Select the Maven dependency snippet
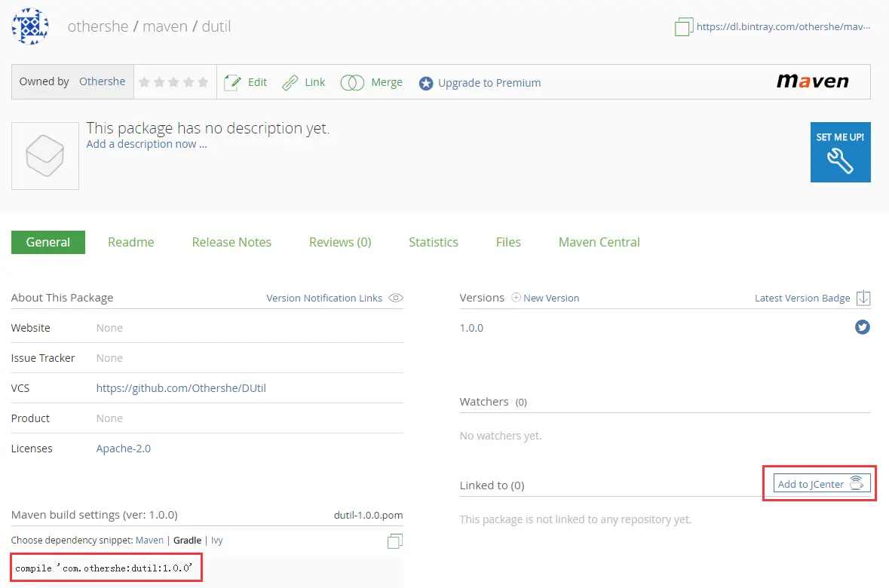 click(149, 541)
